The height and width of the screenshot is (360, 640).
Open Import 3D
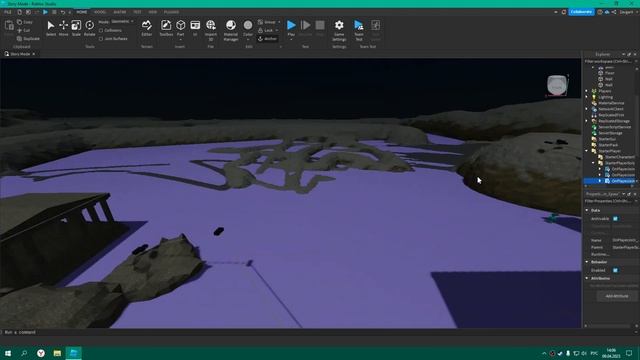[211, 30]
